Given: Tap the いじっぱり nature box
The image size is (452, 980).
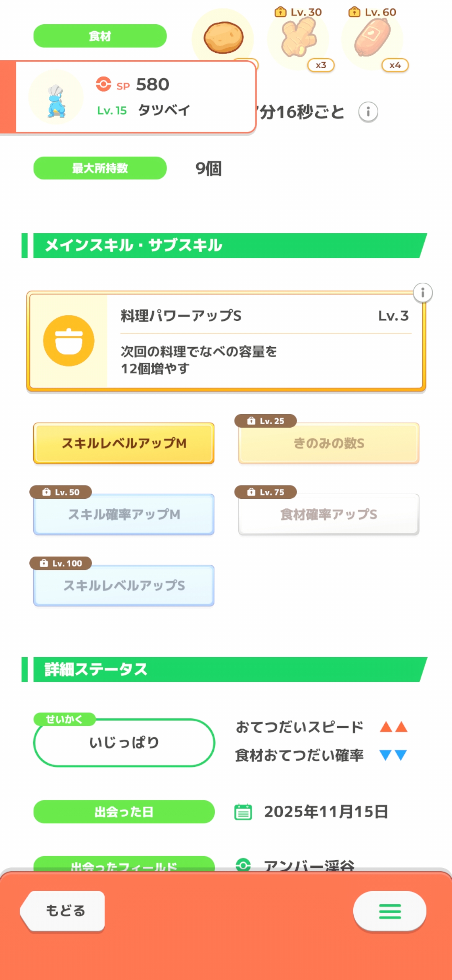Looking at the screenshot, I should pyautogui.click(x=124, y=743).
